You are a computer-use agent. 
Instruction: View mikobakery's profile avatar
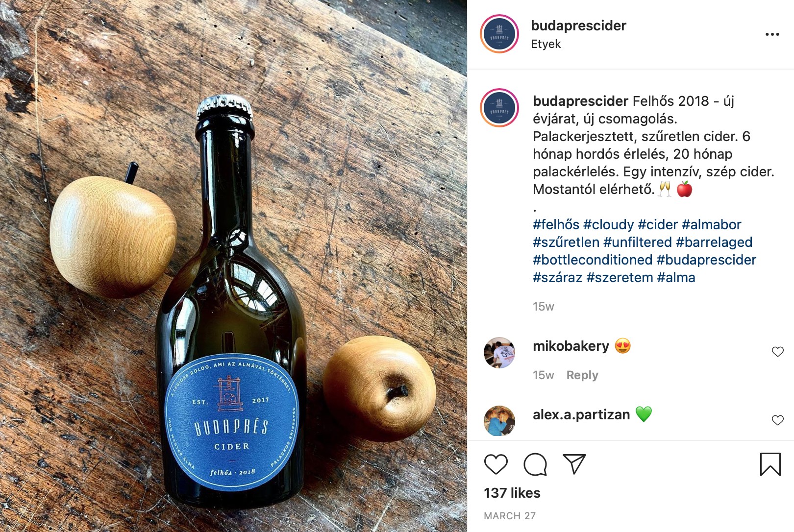tap(499, 353)
